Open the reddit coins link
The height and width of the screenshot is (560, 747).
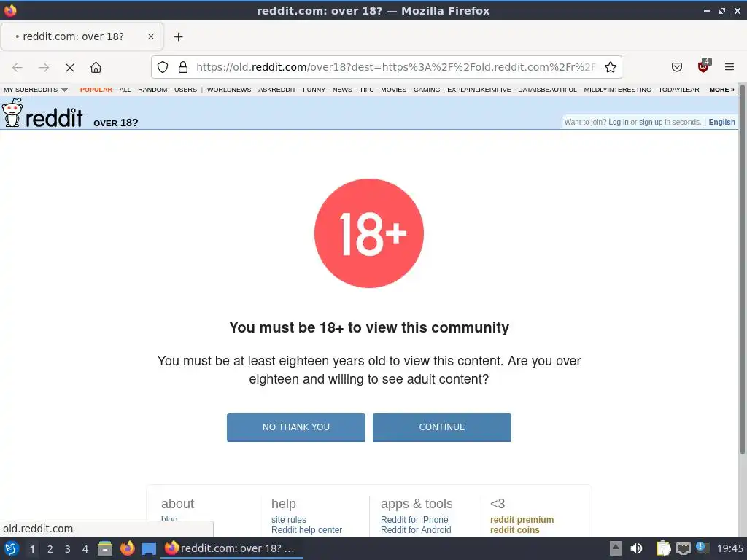coord(514,530)
